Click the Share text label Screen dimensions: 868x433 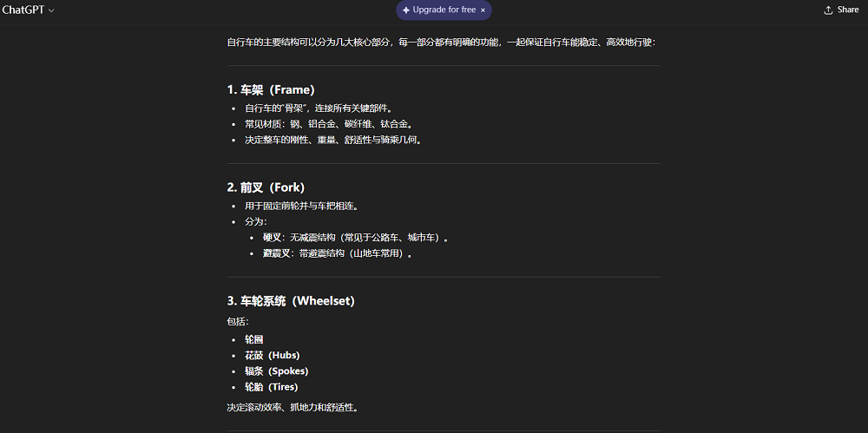click(848, 10)
